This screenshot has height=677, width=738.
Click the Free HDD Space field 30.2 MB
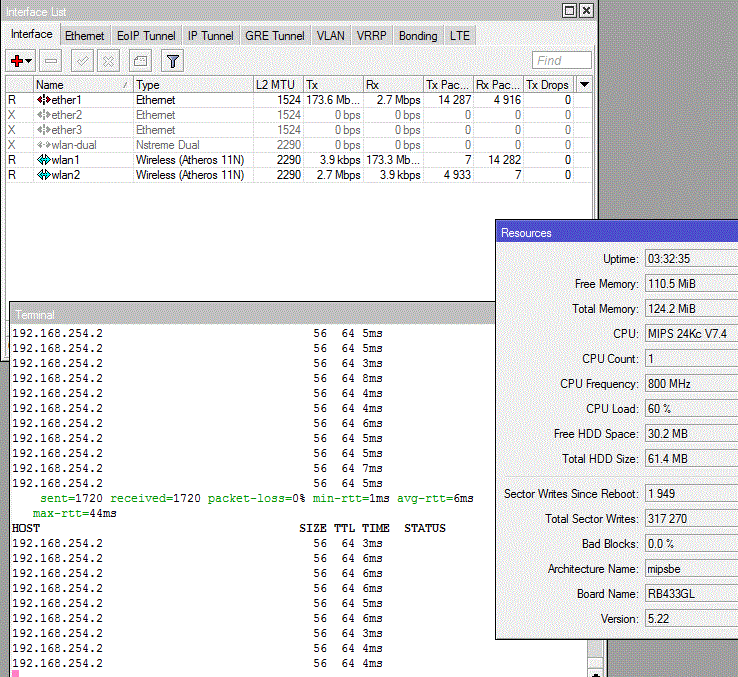coord(691,434)
